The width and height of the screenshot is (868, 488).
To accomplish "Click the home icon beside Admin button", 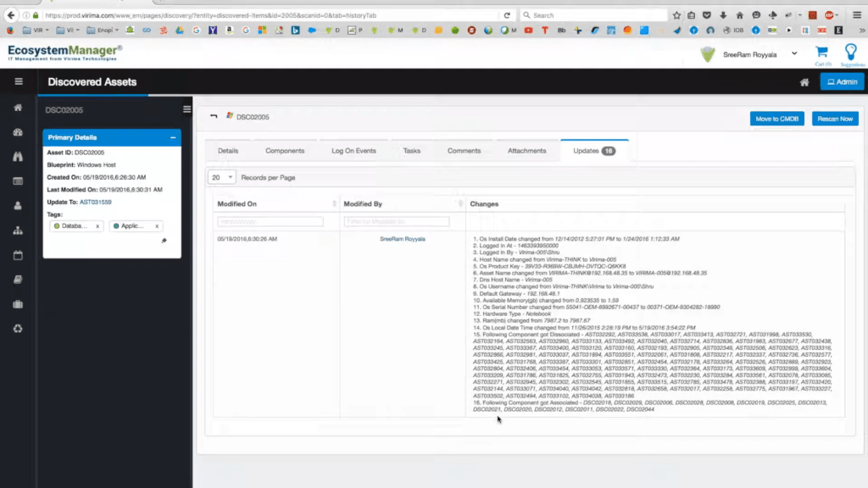I will coord(804,82).
